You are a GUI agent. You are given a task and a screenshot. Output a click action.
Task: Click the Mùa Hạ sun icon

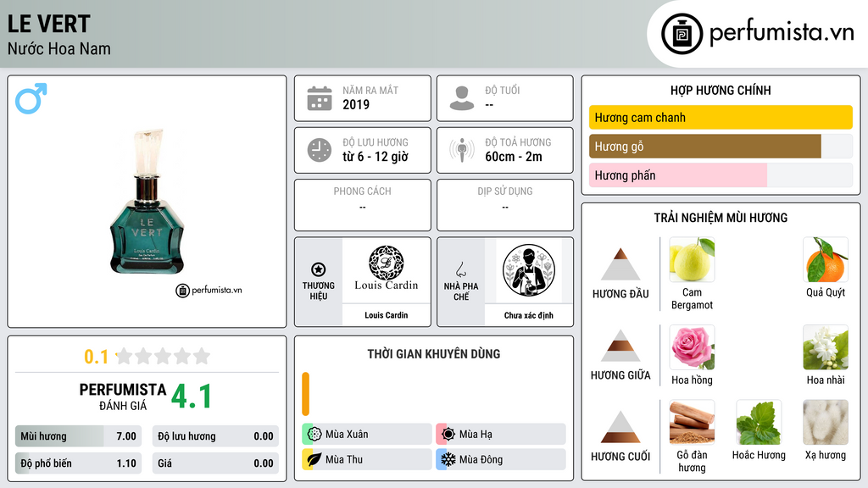448,435
